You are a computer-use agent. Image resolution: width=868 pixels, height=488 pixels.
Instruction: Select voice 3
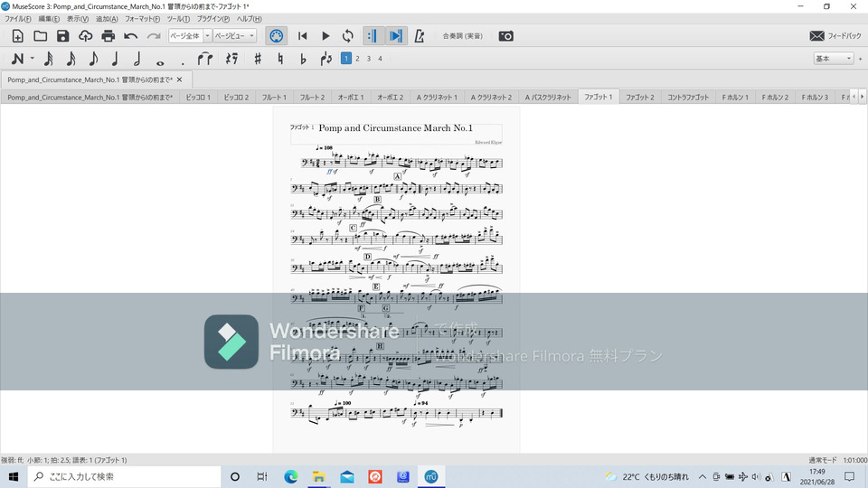point(369,58)
